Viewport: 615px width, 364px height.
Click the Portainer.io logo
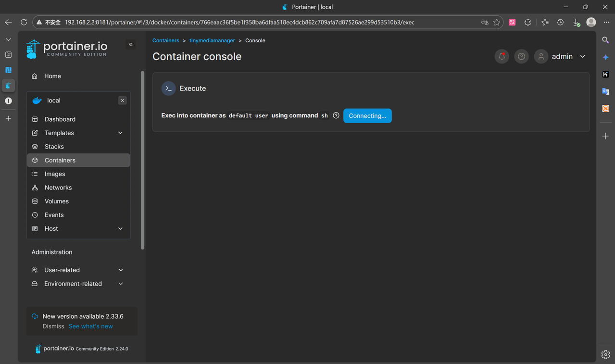pyautogui.click(x=67, y=49)
